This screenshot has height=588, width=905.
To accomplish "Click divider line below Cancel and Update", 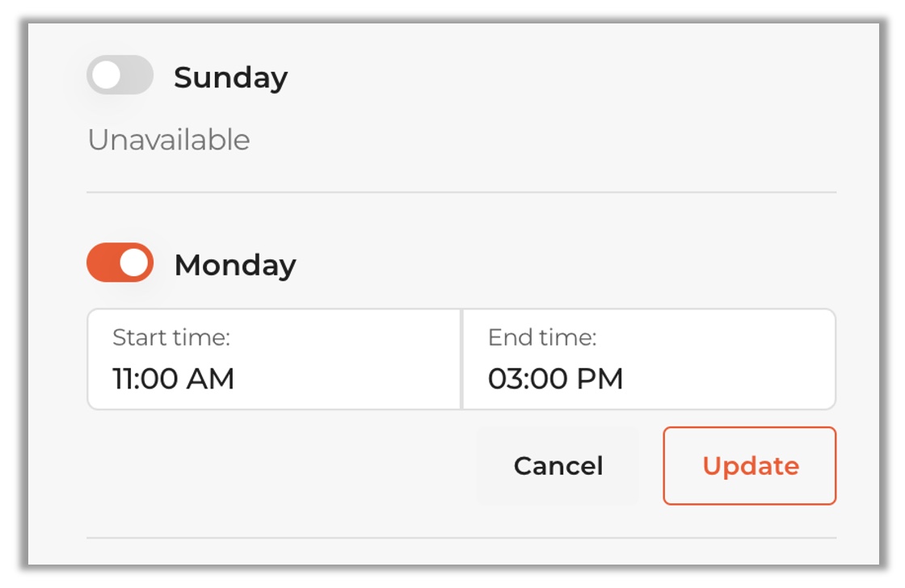I will [x=461, y=538].
